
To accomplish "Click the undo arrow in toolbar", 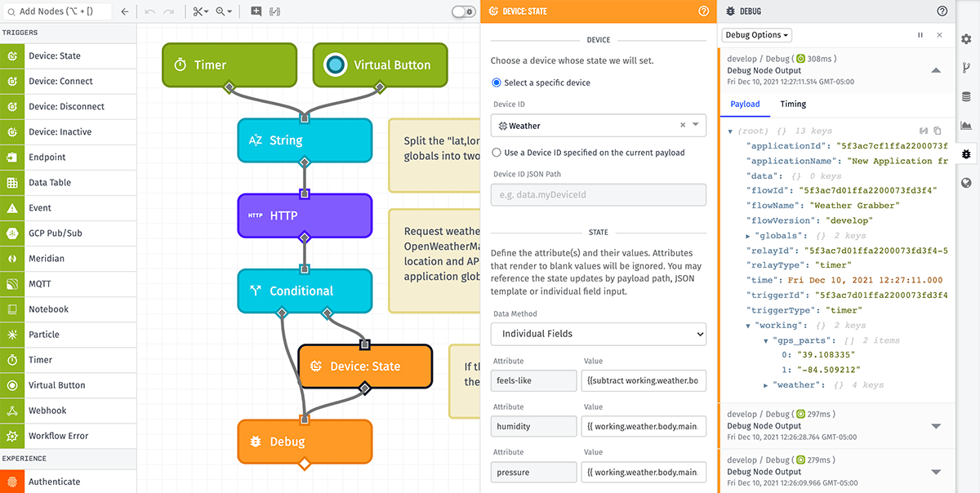I will [149, 11].
